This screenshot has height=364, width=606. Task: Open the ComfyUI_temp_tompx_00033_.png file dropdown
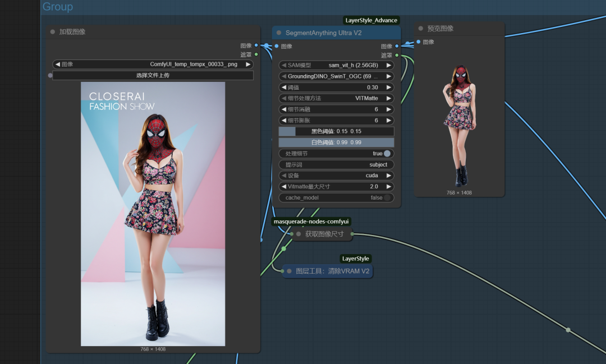[x=153, y=64]
